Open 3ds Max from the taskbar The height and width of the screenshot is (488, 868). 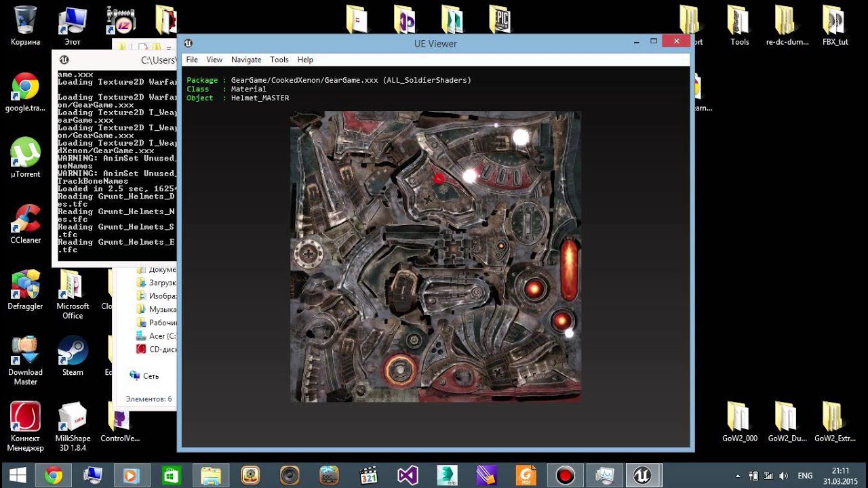(447, 475)
